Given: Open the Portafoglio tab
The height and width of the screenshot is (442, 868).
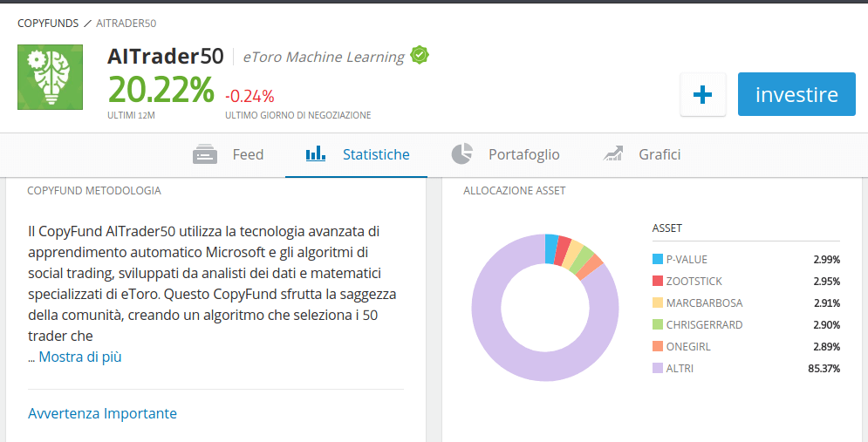Looking at the screenshot, I should pyautogui.click(x=523, y=154).
